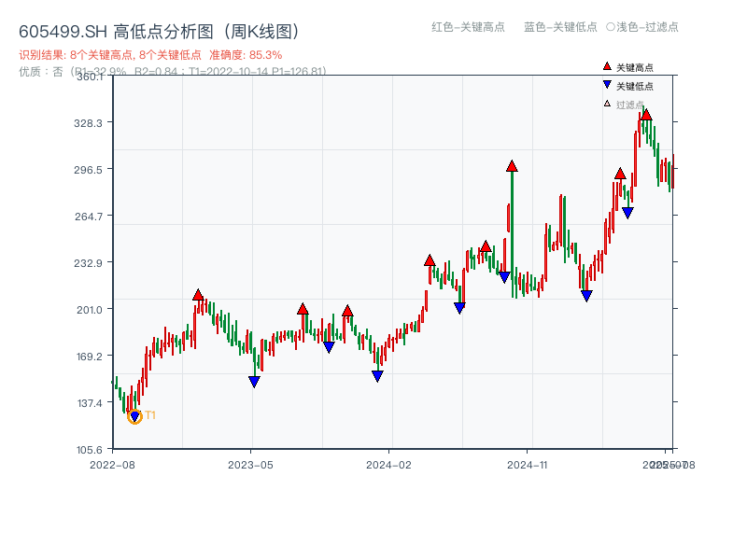Image resolution: width=747 pixels, height=560 pixels.
Task: Click red high marker atop the tall green candle
Action: click(x=512, y=166)
